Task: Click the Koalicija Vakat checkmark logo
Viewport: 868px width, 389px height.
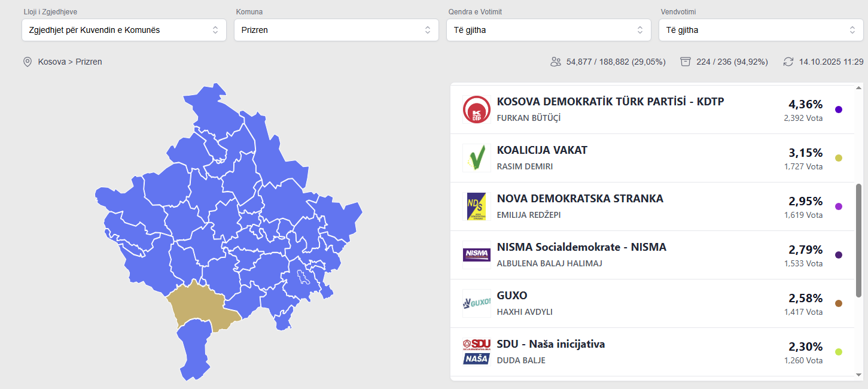Action: coord(477,158)
